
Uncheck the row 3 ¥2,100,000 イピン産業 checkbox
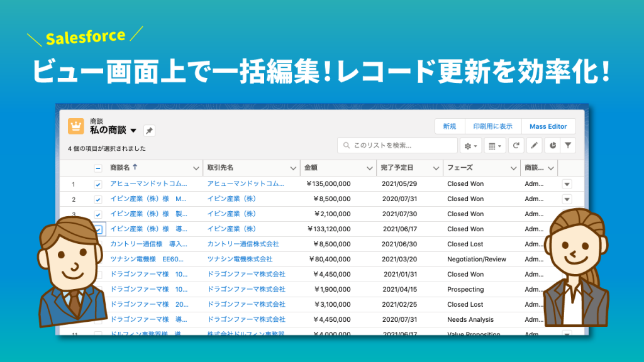(x=97, y=214)
